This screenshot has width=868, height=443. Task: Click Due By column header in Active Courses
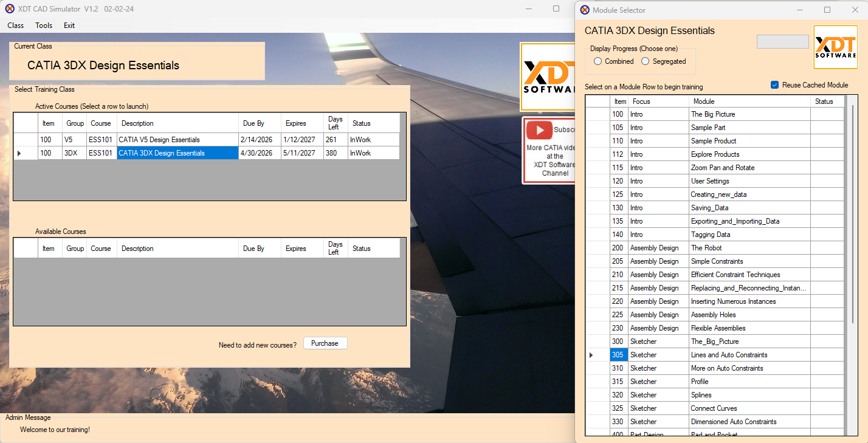click(260, 123)
